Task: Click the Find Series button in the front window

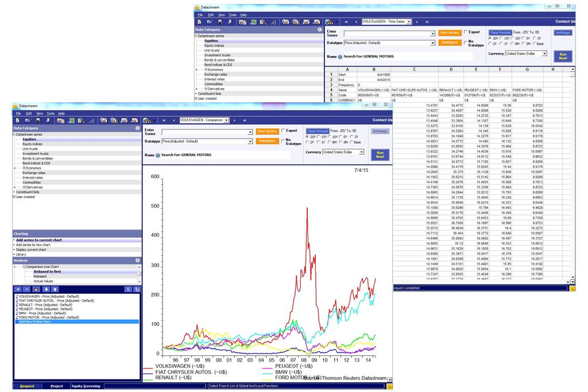Action: [266, 131]
